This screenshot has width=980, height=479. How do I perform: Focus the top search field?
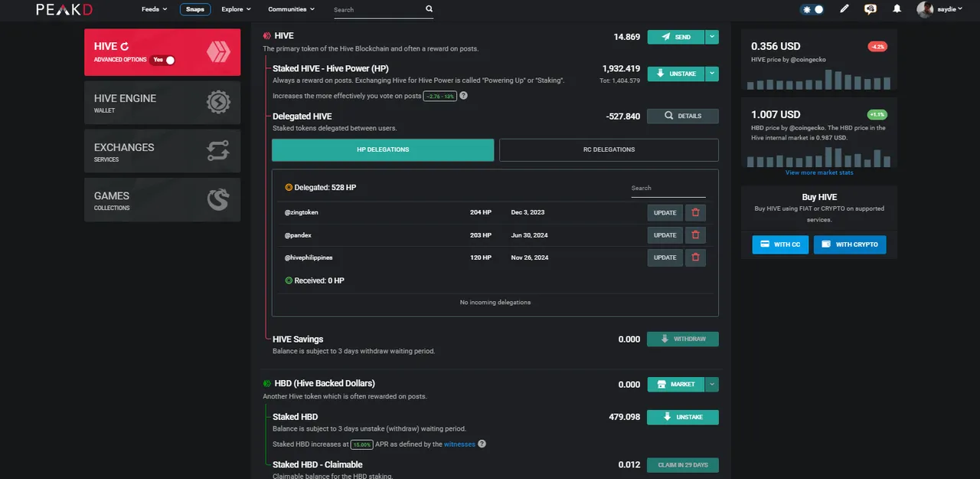[377, 10]
